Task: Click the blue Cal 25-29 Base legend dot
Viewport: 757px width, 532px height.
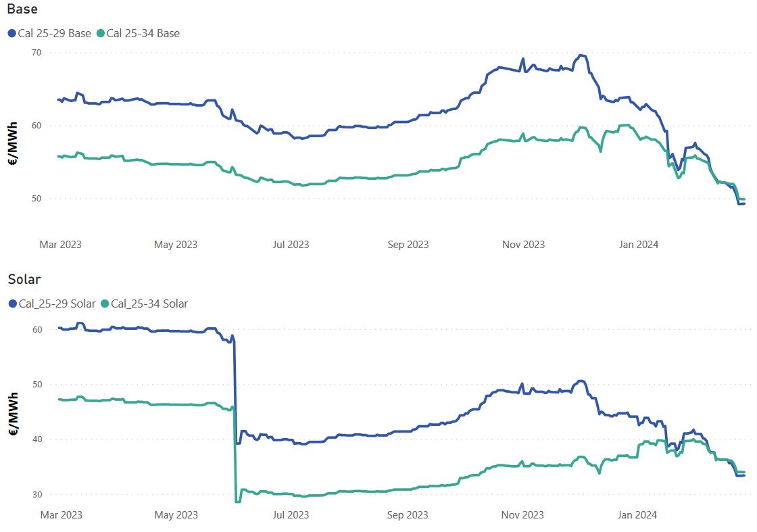Action: click(12, 33)
